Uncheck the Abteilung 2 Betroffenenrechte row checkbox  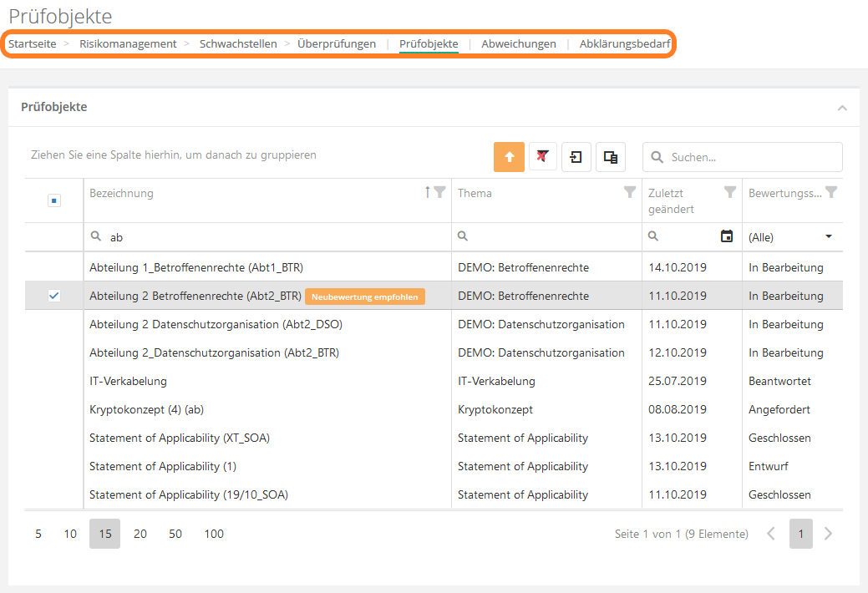54,296
